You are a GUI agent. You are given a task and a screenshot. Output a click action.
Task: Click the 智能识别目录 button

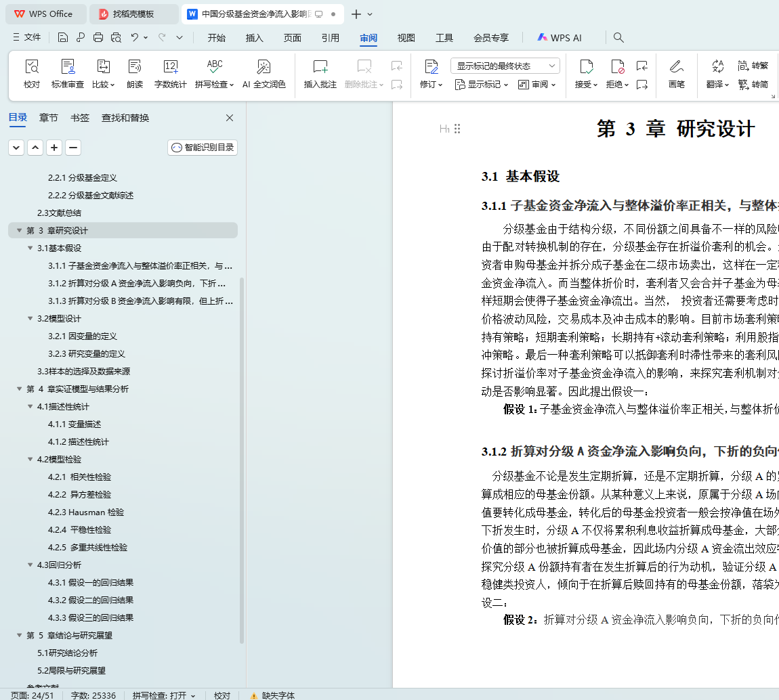coord(203,148)
